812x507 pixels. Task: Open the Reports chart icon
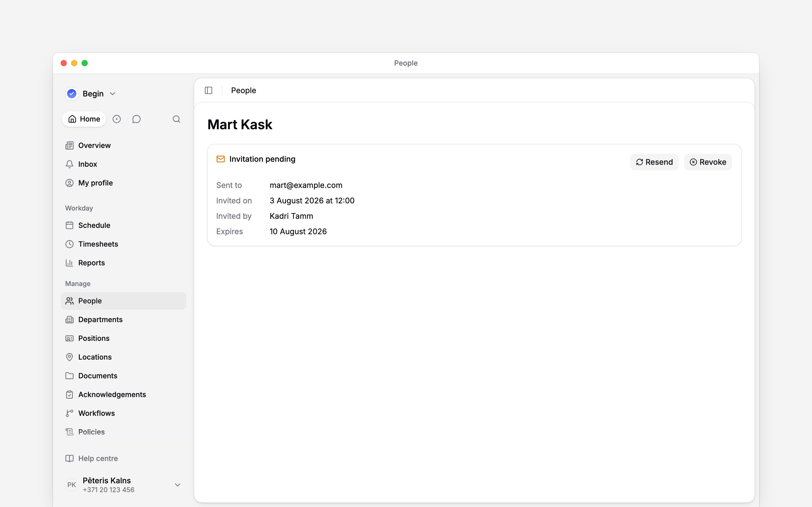tap(70, 263)
